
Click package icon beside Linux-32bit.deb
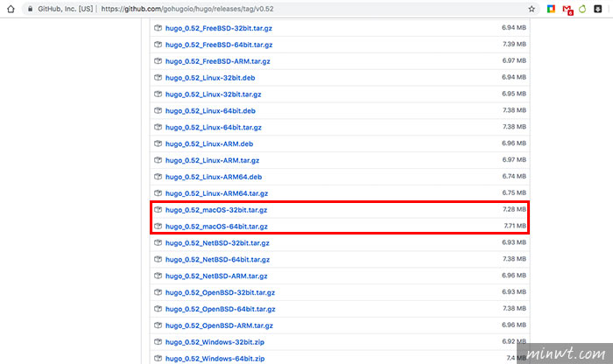pyautogui.click(x=158, y=78)
